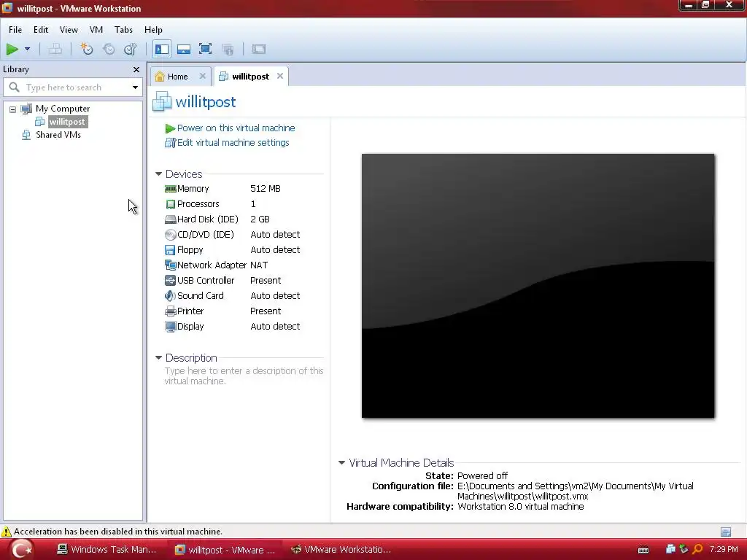Switch to Windows Task Manager taskbar button
747x560 pixels.
point(107,550)
